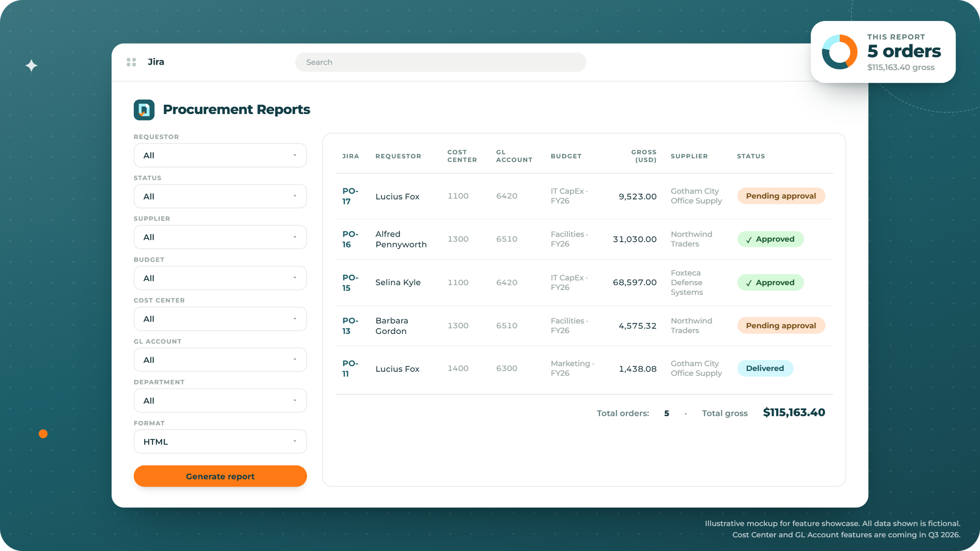Image resolution: width=980 pixels, height=551 pixels.
Task: Open the PO-15 order link
Action: point(350,283)
